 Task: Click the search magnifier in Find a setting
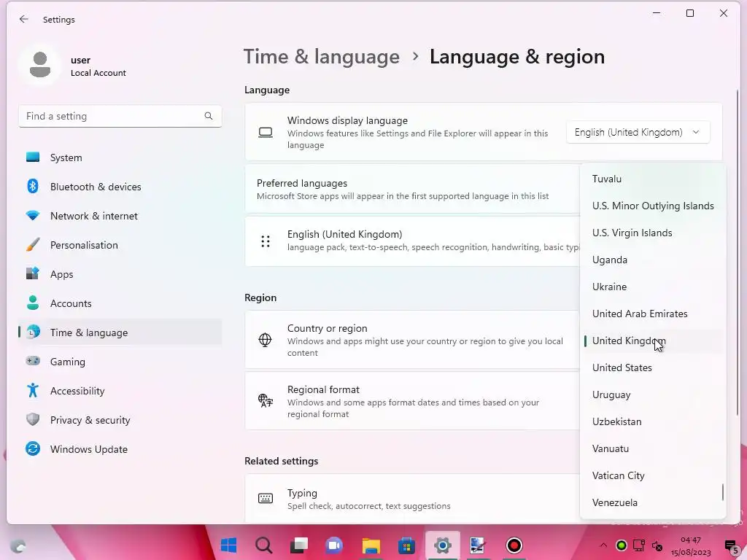(x=208, y=116)
